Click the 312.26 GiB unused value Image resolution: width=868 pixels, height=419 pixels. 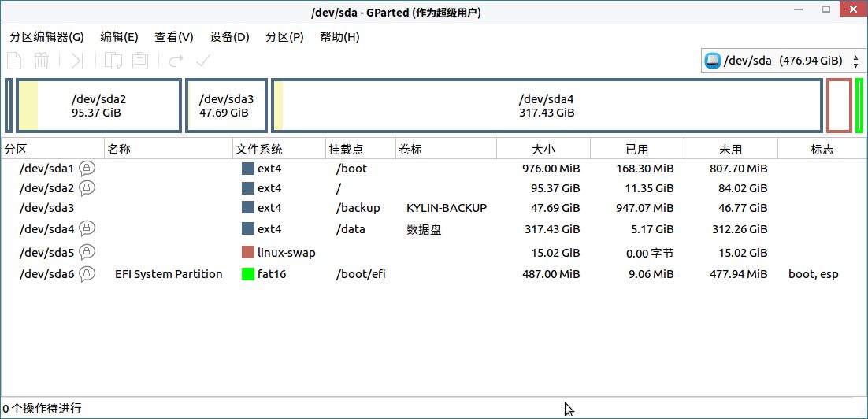coord(740,229)
